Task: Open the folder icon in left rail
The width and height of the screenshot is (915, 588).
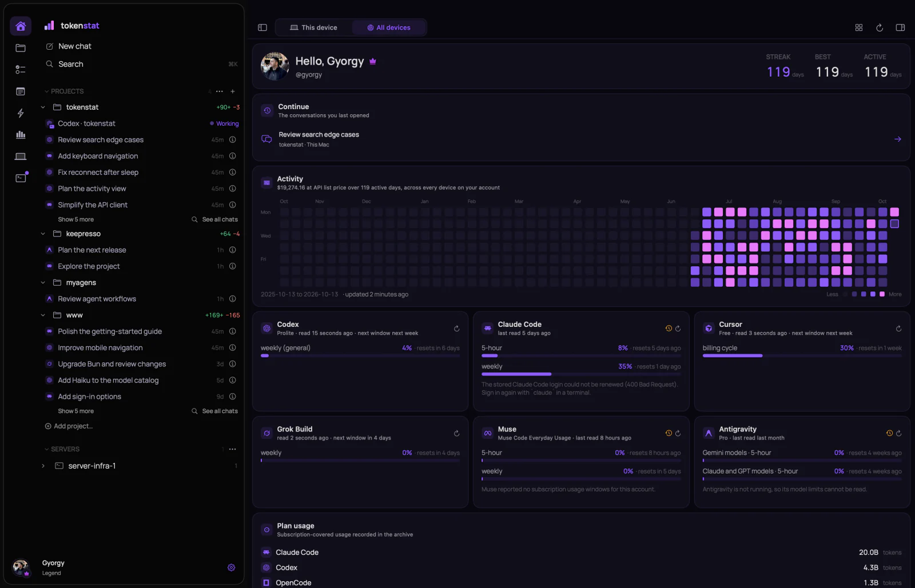Action: [21, 48]
